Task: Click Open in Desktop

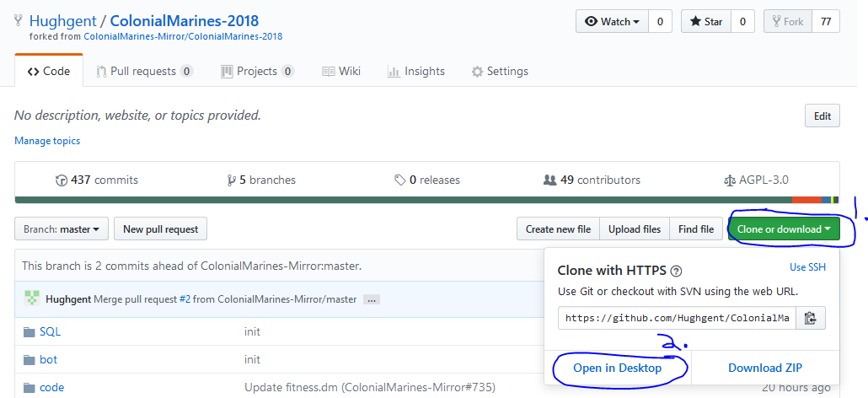Action: tap(617, 368)
